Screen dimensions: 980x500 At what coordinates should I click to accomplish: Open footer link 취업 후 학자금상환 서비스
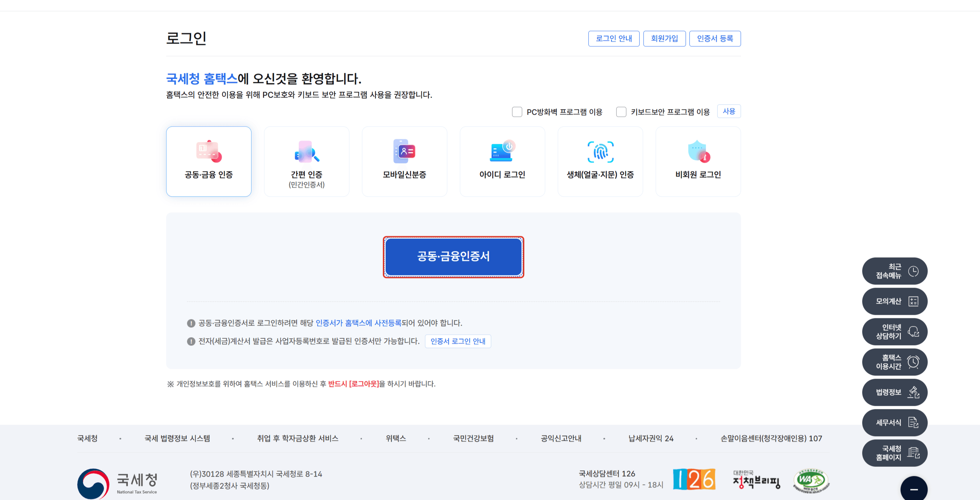[x=298, y=438]
